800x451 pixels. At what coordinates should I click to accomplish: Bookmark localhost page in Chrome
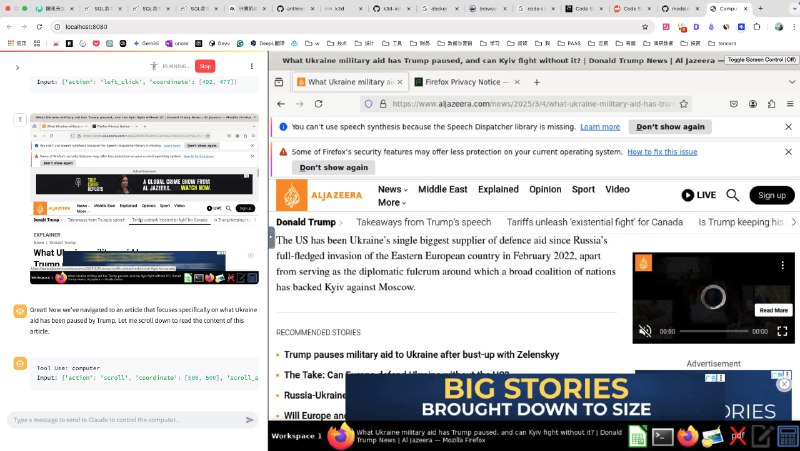point(645,27)
